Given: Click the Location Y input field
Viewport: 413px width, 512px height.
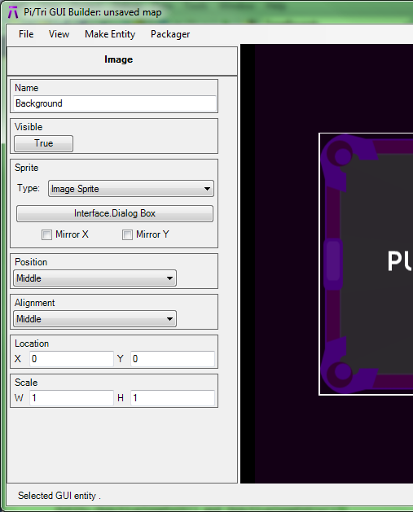Looking at the screenshot, I should (x=173, y=359).
